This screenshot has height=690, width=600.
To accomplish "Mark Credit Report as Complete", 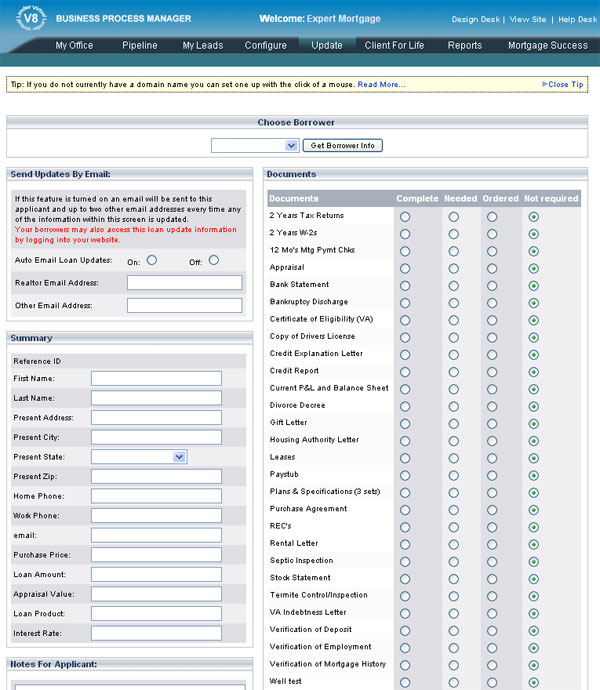I will point(405,372).
